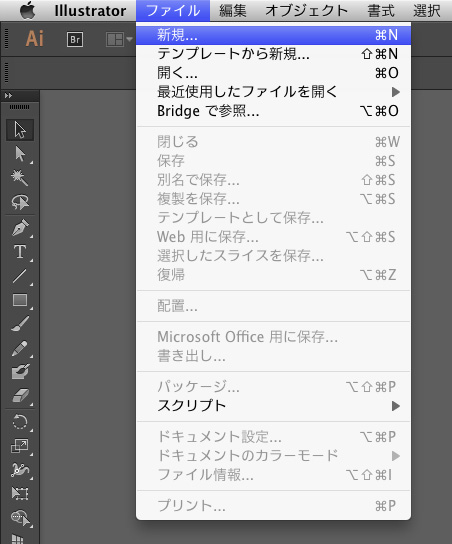This screenshot has height=544, width=452.
Task: Select the Selection tool arrow
Action: point(20,130)
